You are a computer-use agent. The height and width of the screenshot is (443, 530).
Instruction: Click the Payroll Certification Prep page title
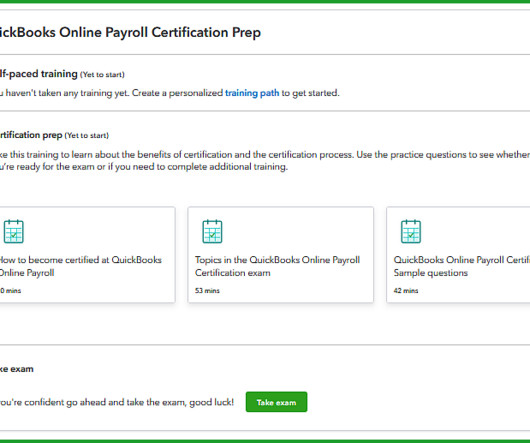130,32
